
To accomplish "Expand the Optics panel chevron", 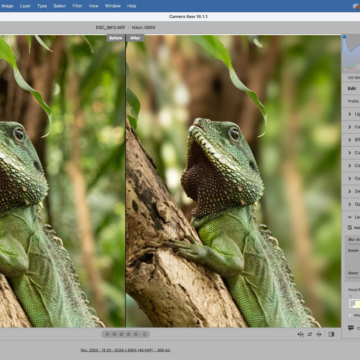I will [x=350, y=204].
